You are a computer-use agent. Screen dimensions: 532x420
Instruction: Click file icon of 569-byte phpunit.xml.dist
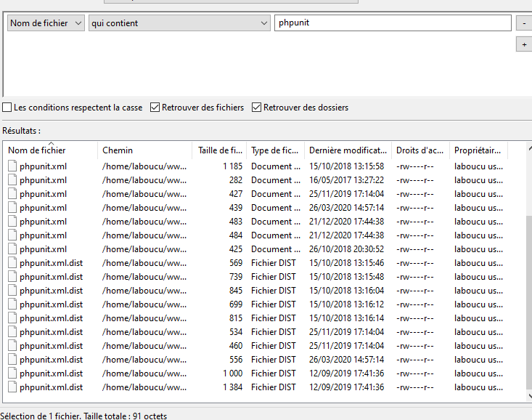point(12,263)
